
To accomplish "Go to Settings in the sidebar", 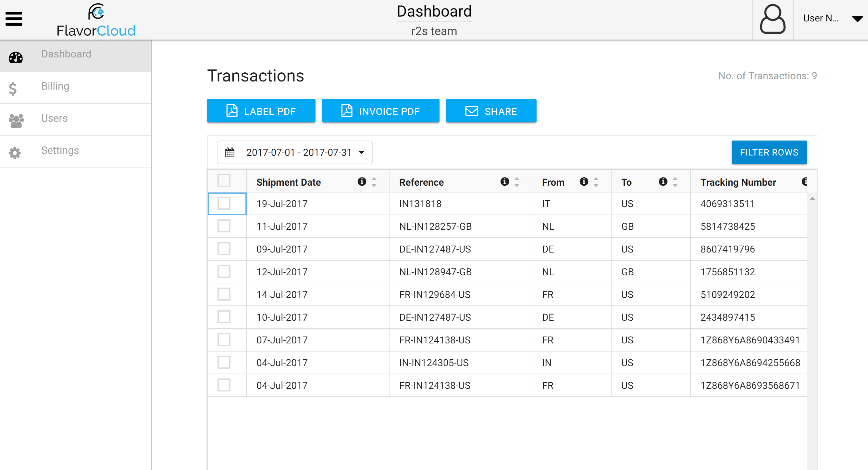I will [60, 150].
